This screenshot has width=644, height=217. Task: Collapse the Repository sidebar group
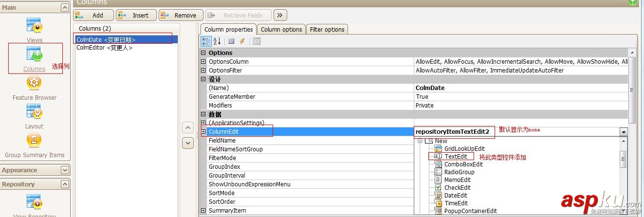pos(65,184)
